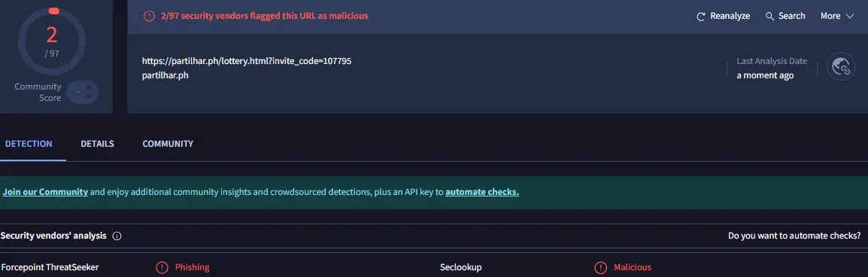Click the Reanalyze button
The width and height of the screenshot is (868, 277).
(723, 16)
